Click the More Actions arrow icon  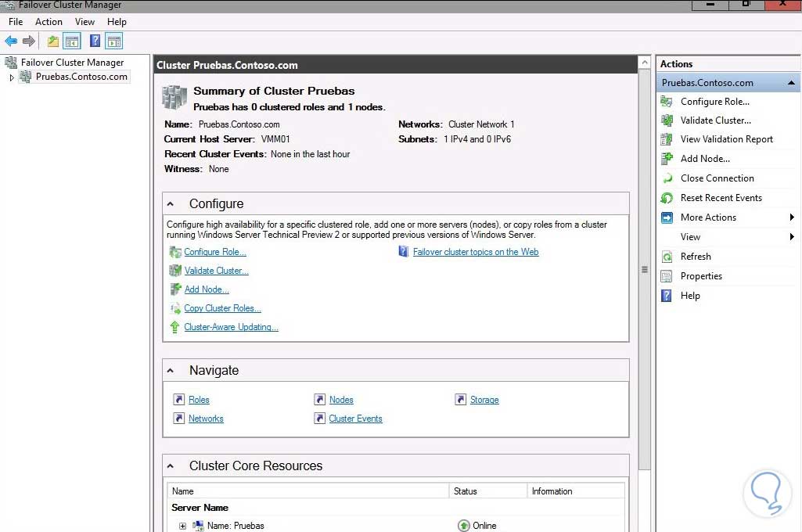tap(667, 217)
